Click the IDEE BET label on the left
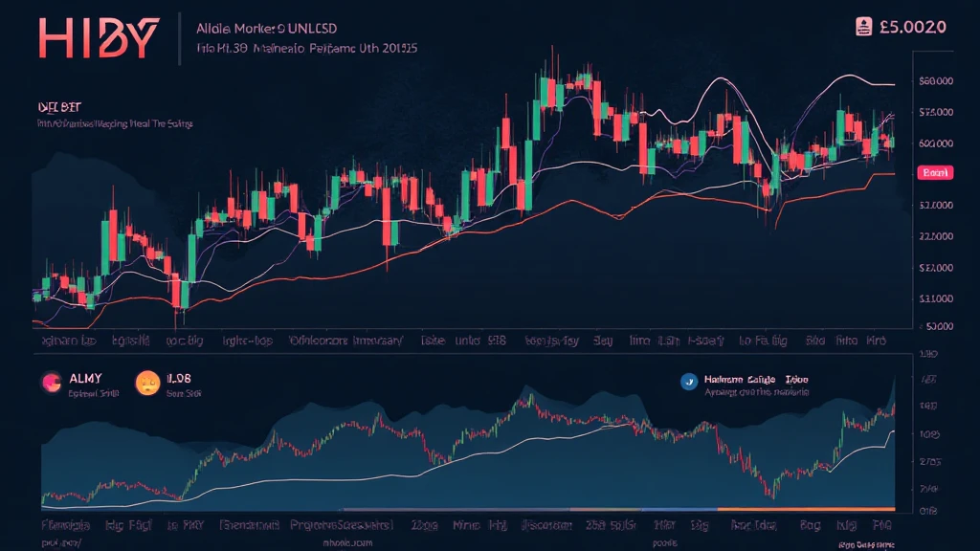This screenshot has height=551, width=980. [x=57, y=107]
